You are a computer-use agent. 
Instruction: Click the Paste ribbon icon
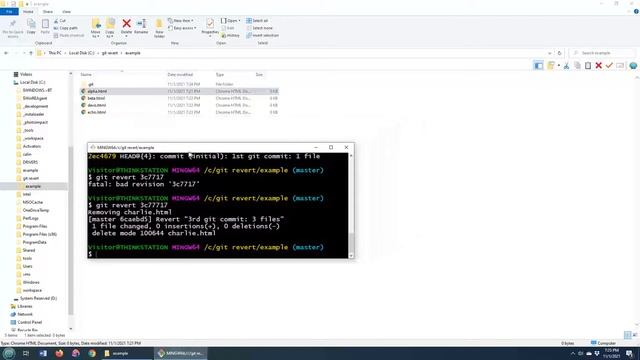[x=45, y=24]
